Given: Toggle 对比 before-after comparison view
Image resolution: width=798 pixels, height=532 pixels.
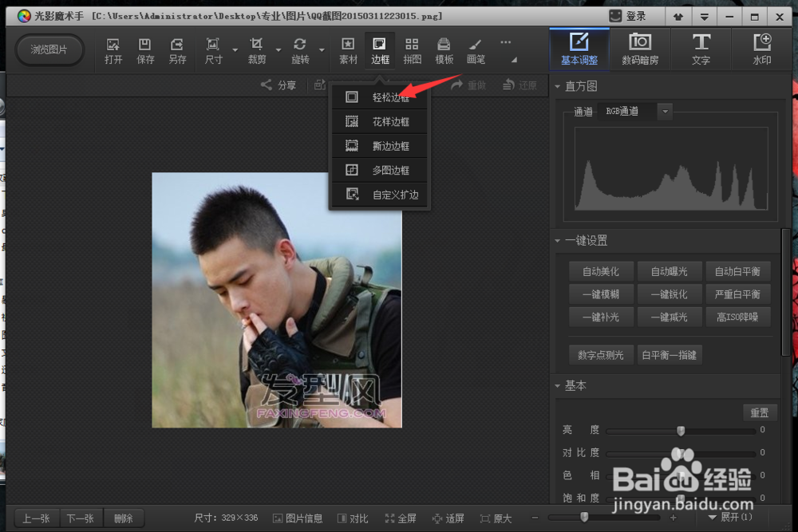Looking at the screenshot, I should click(x=353, y=518).
